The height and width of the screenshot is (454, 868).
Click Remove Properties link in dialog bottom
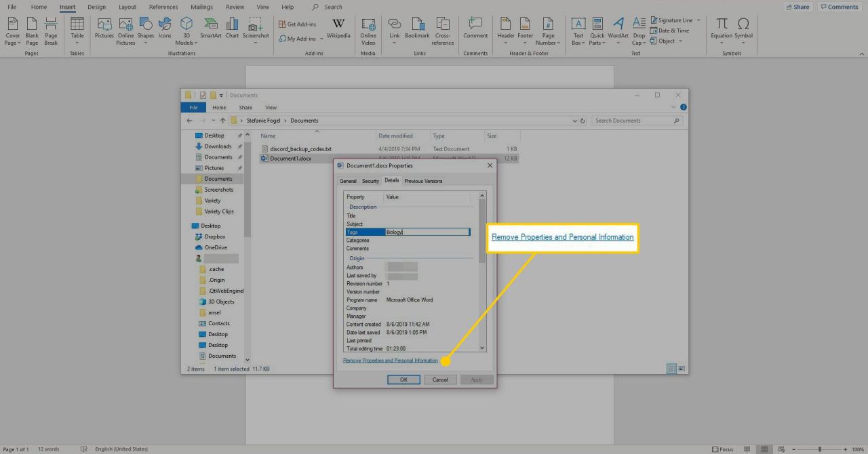pos(391,360)
